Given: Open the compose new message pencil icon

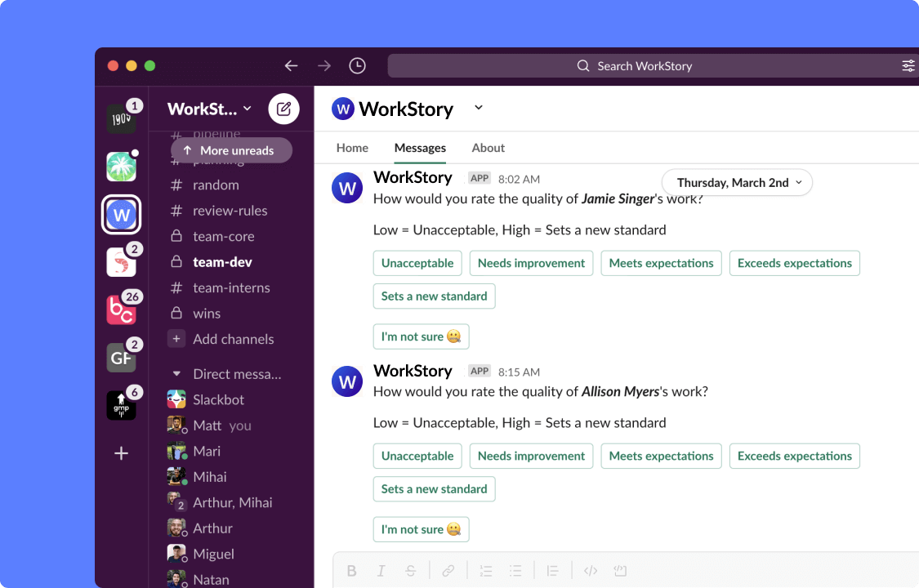Looking at the screenshot, I should click(x=283, y=108).
